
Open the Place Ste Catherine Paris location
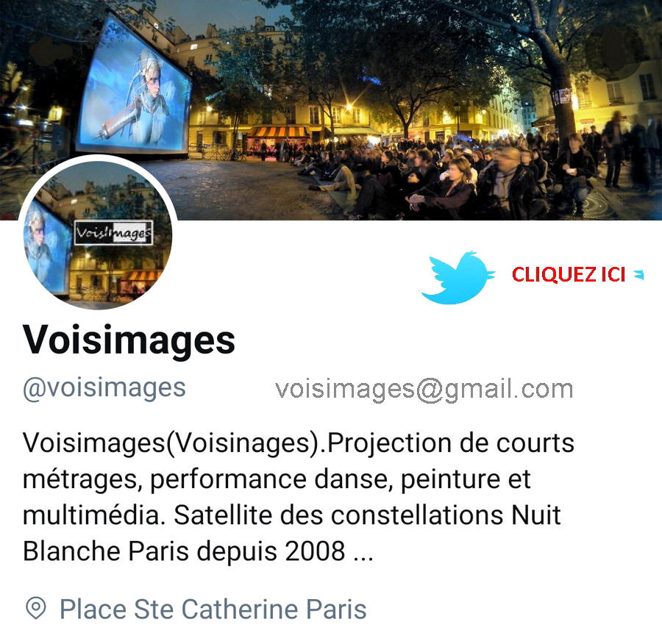pos(213,609)
